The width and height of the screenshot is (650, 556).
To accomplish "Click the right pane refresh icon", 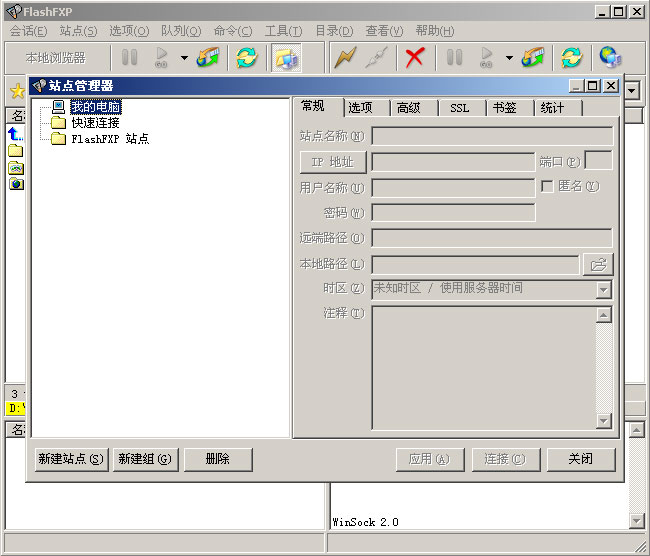I will pyautogui.click(x=571, y=57).
